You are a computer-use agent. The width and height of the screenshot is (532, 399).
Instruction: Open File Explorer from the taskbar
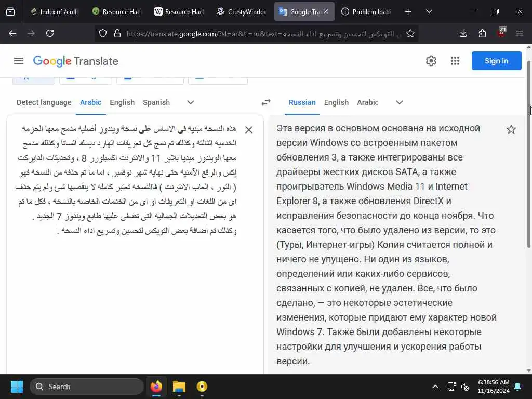[179, 387]
